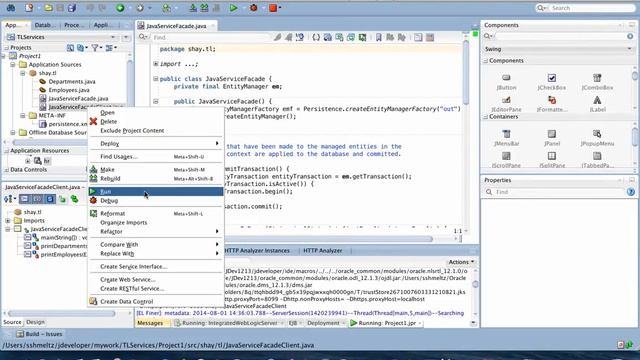This screenshot has height=360, width=640.
Task: Collapse the Components palette section
Action: pyautogui.click(x=486, y=61)
